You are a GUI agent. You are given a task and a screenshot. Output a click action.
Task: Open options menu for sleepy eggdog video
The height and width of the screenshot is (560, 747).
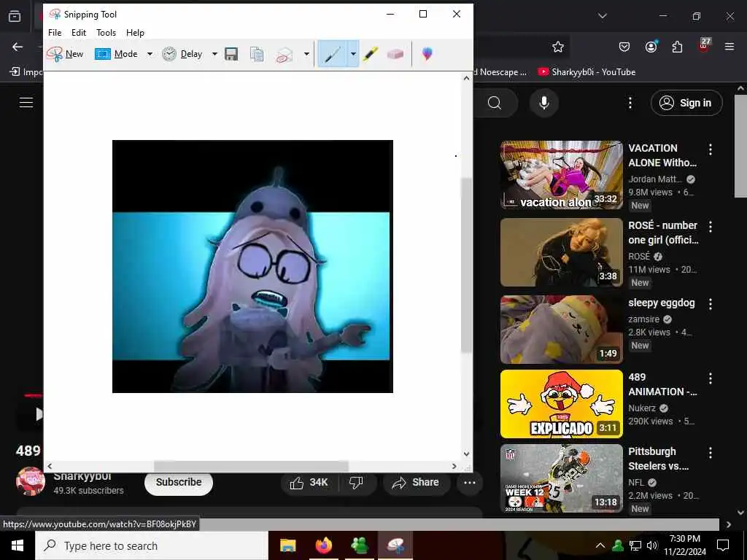710,304
